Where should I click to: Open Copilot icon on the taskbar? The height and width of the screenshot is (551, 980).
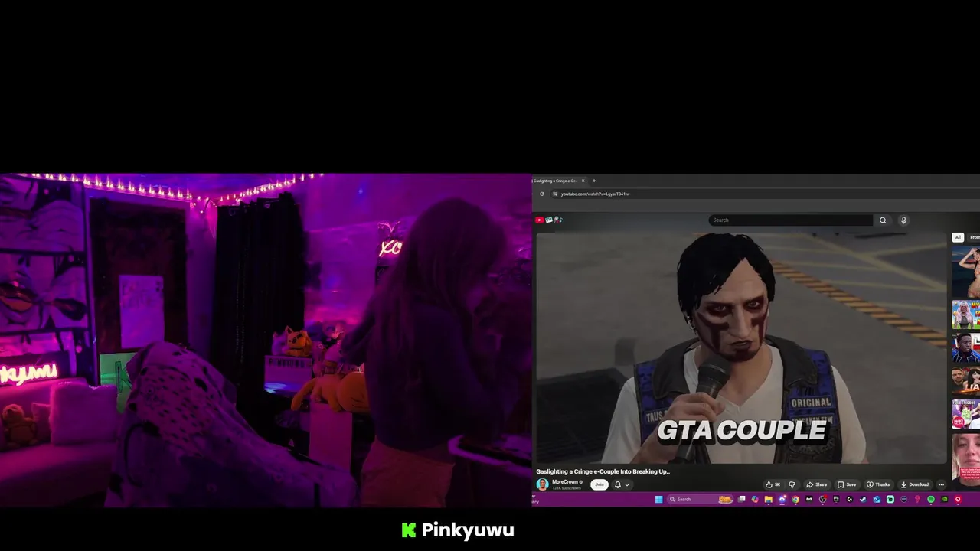[x=755, y=499]
